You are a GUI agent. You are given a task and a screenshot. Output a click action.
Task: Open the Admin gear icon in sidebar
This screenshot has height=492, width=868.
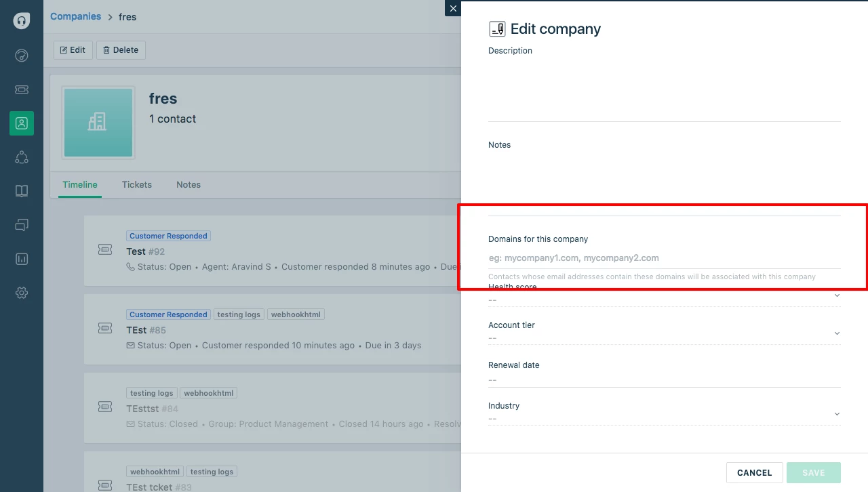22,293
